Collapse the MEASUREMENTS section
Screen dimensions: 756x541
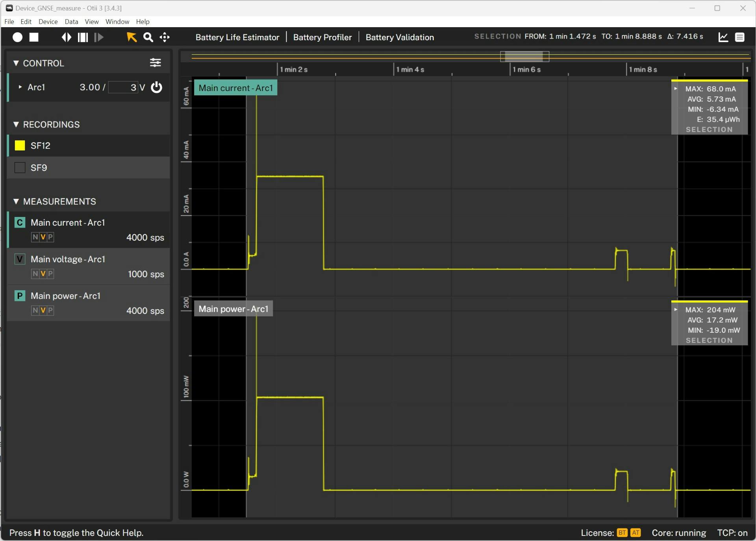[x=16, y=201]
